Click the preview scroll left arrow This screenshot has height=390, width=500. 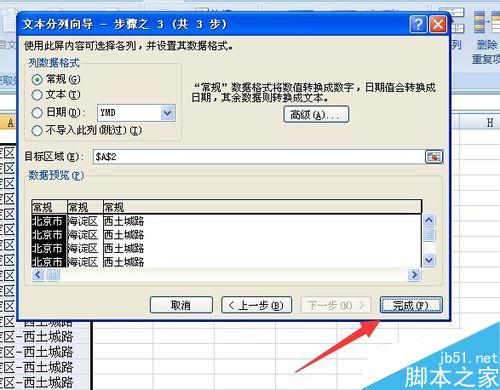38,275
